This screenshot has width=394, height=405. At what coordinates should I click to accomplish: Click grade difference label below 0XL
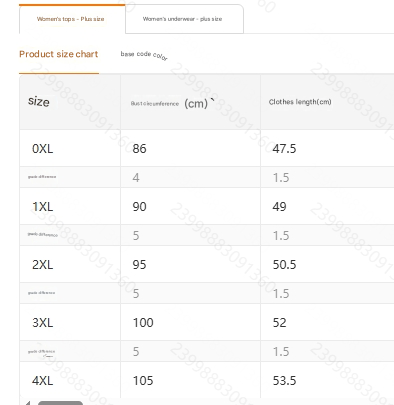tap(42, 177)
